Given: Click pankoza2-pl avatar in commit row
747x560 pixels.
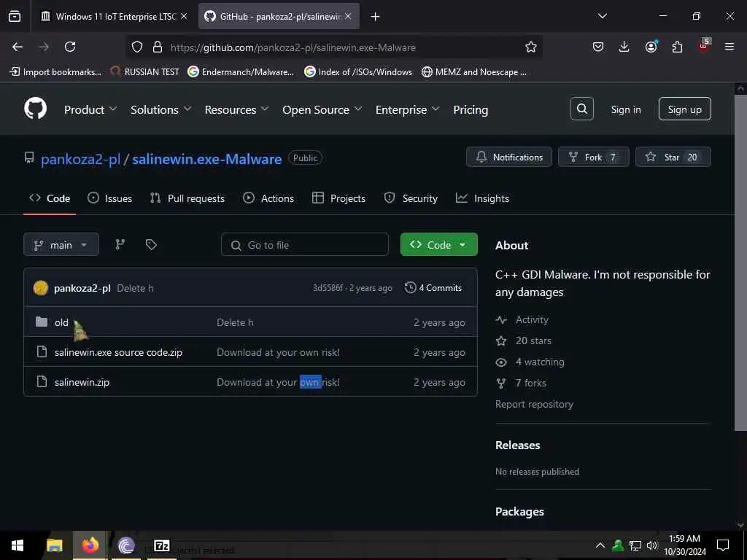Looking at the screenshot, I should click(41, 288).
